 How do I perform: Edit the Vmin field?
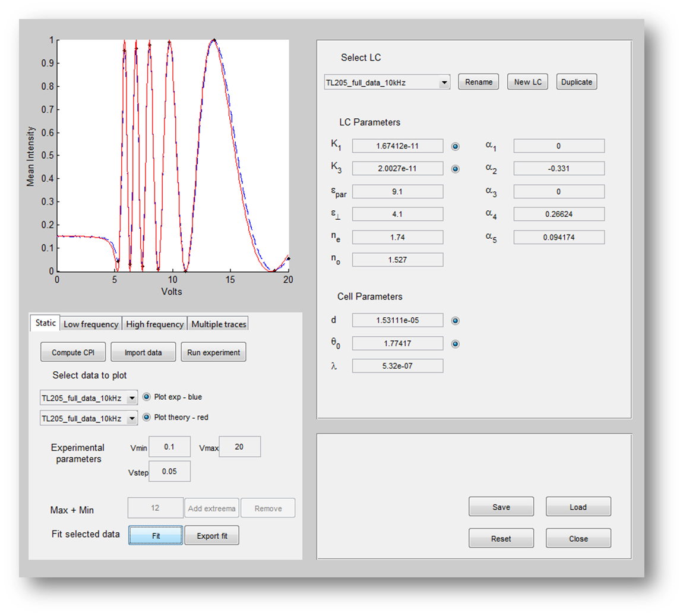coord(169,447)
